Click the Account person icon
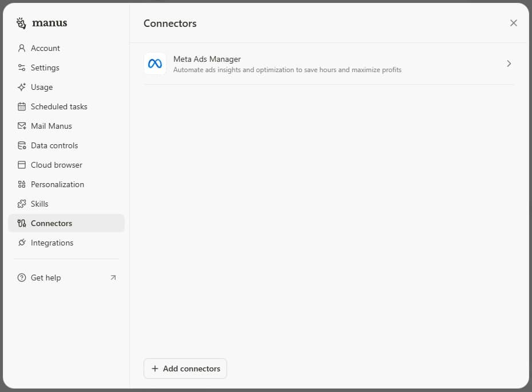This screenshot has height=392, width=532. 22,48
